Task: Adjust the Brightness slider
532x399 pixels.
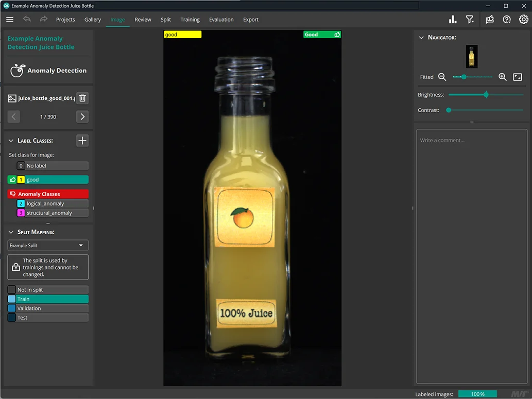Action: tap(486, 95)
